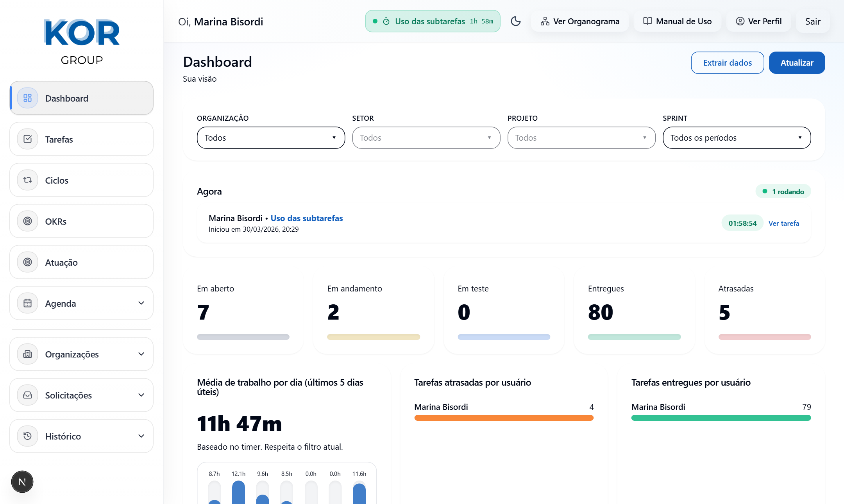Select the OKRs target icon
Viewport: 844px width, 504px height.
pos(27,221)
